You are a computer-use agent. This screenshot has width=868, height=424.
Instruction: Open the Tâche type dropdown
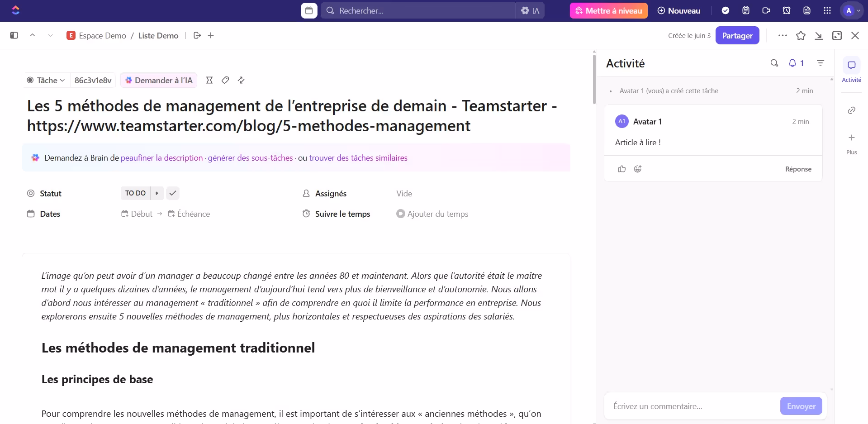(45, 80)
